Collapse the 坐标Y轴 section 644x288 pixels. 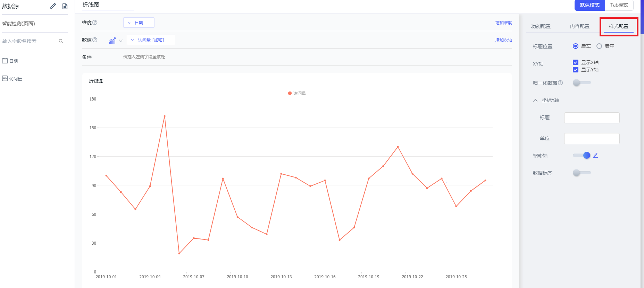(535, 100)
